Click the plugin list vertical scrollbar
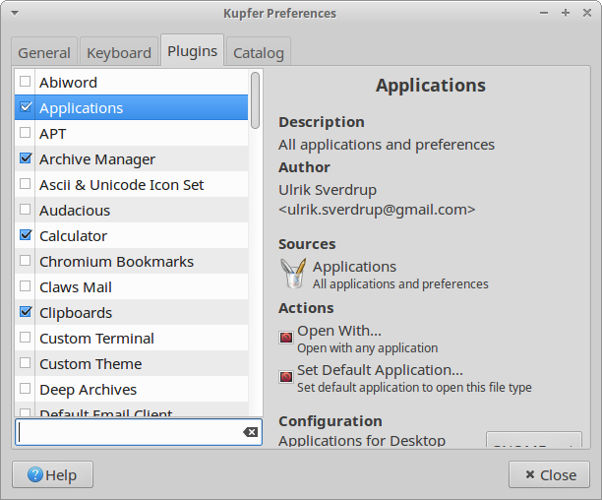The image size is (602, 500). pyautogui.click(x=255, y=100)
